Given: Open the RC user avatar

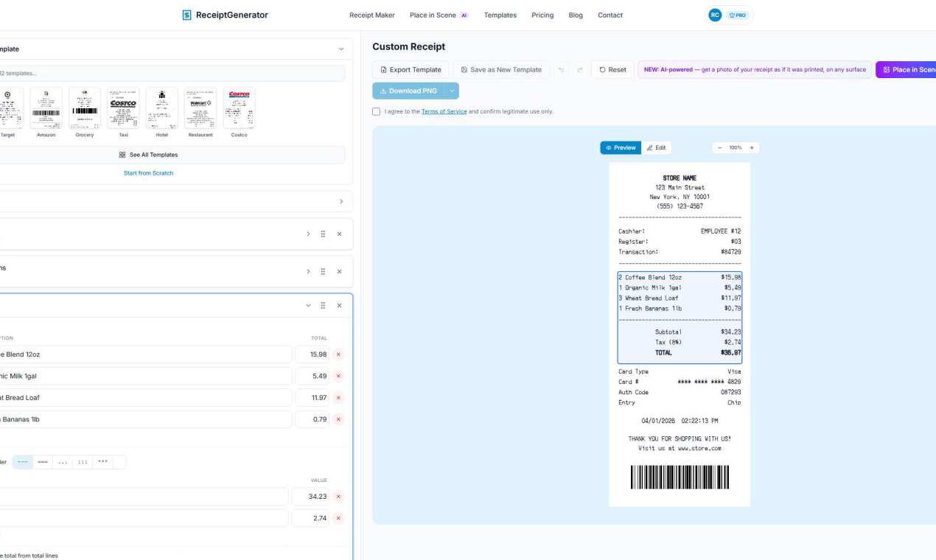Looking at the screenshot, I should 715,15.
